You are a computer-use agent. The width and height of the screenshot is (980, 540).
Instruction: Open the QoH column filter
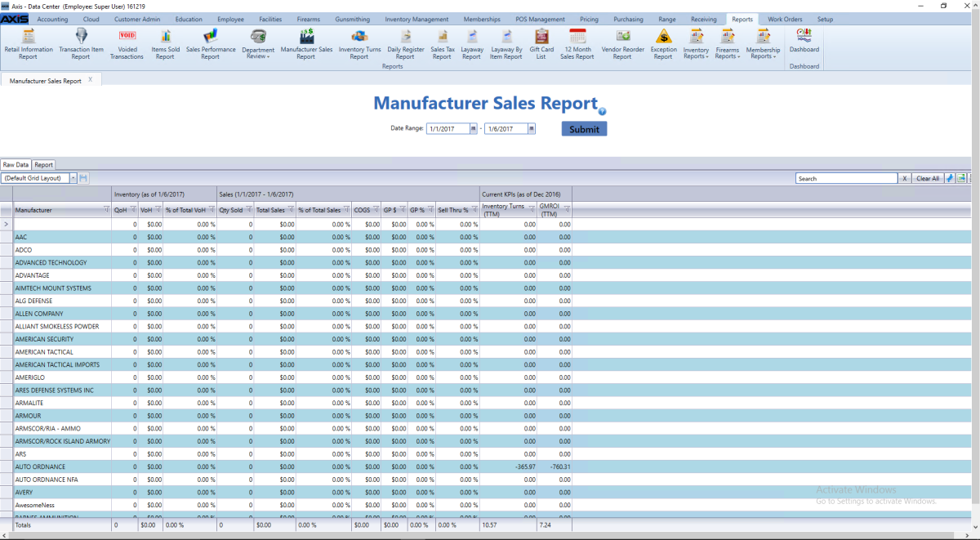click(133, 210)
